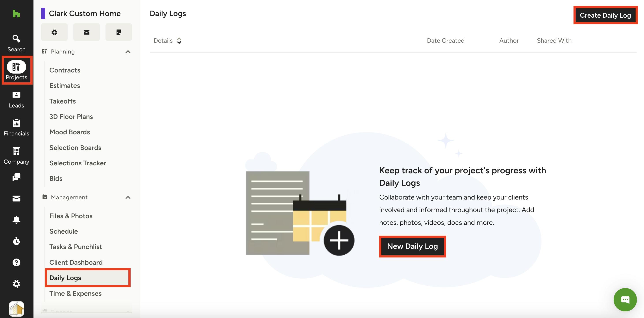Viewport: 644px width, 318px height.
Task: Open the Financials section icon
Action: coord(16,128)
